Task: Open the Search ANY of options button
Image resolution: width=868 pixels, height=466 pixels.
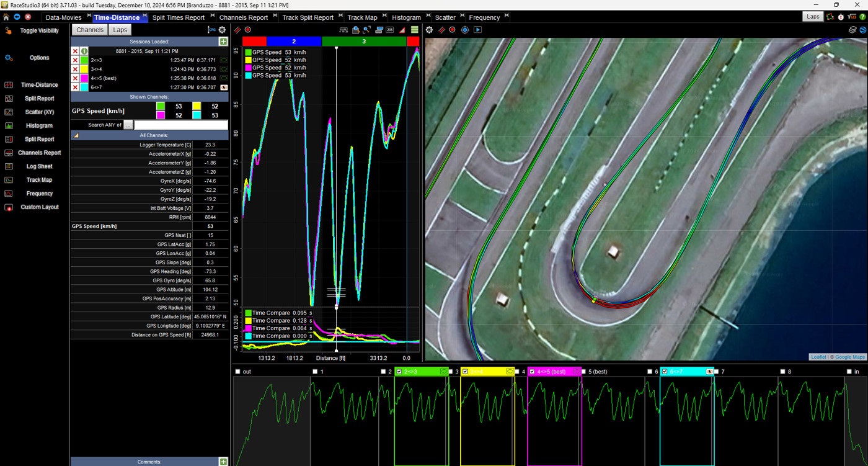Action: [128, 125]
